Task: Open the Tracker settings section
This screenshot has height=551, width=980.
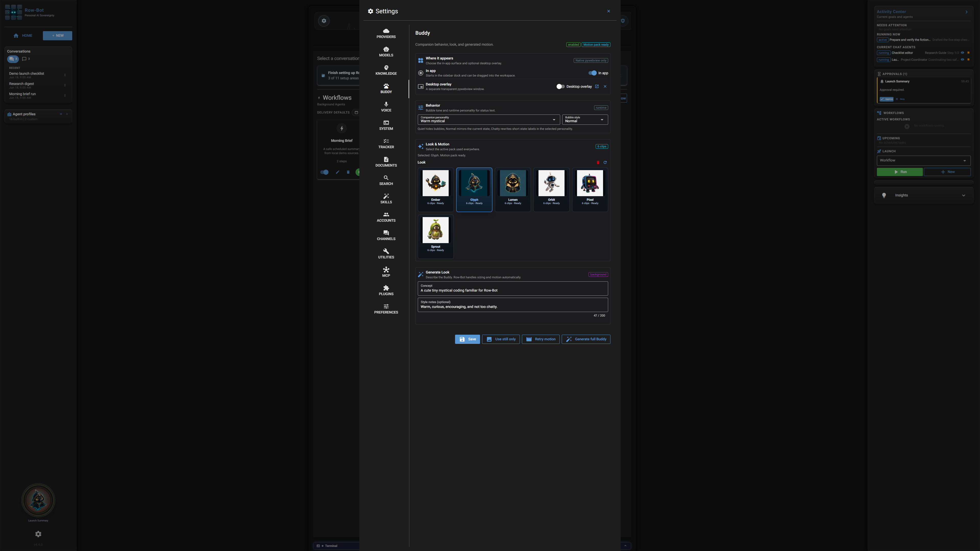Action: tap(386, 143)
